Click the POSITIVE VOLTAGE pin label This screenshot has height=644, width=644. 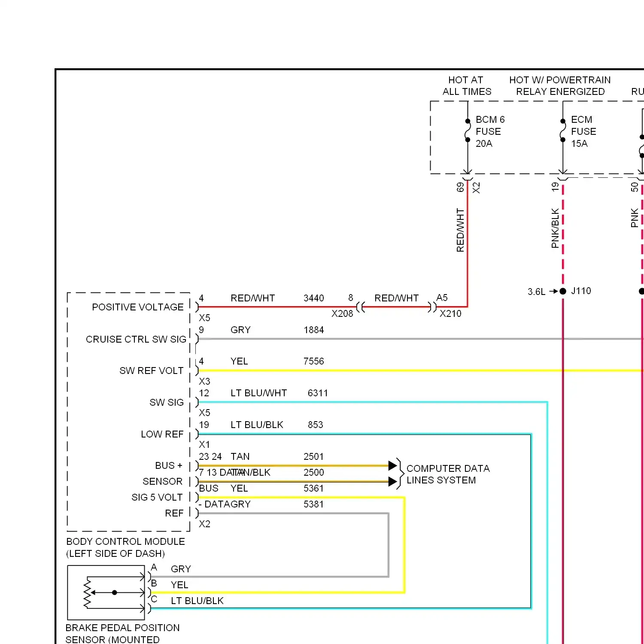click(138, 307)
